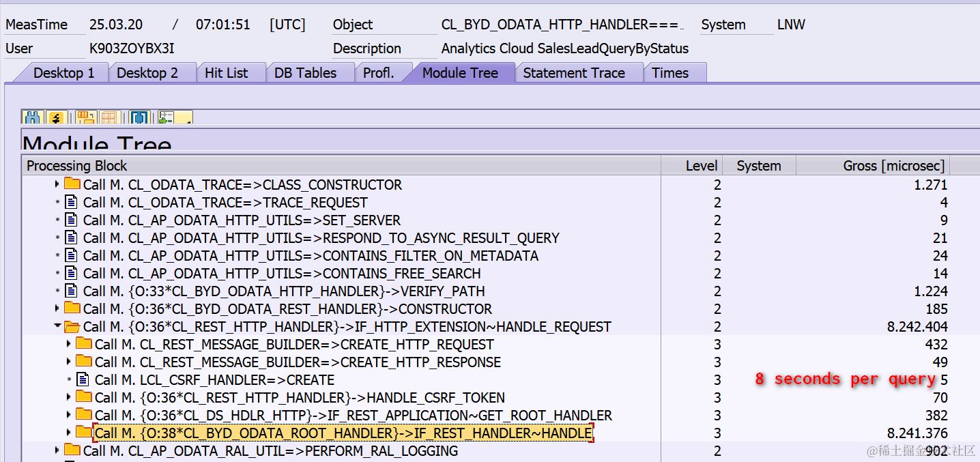Click the System column header
980x462 pixels.
tap(759, 165)
